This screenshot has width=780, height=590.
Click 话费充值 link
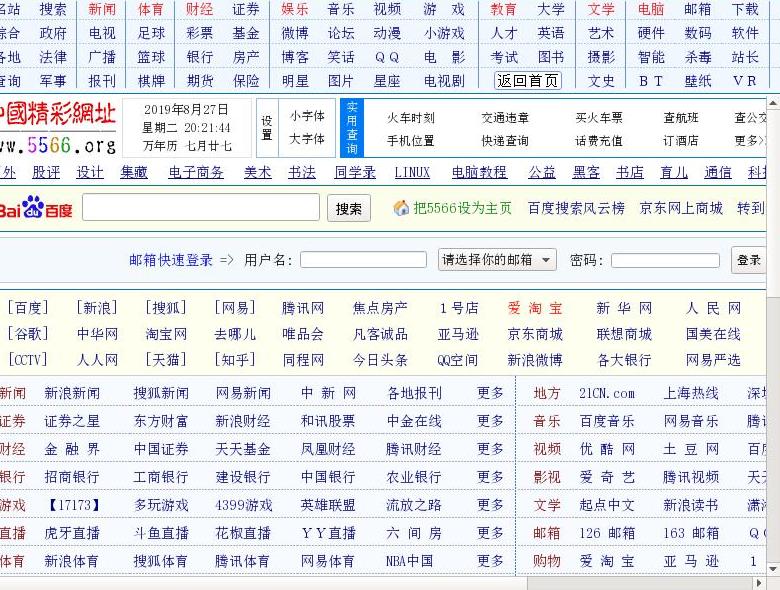(x=599, y=141)
